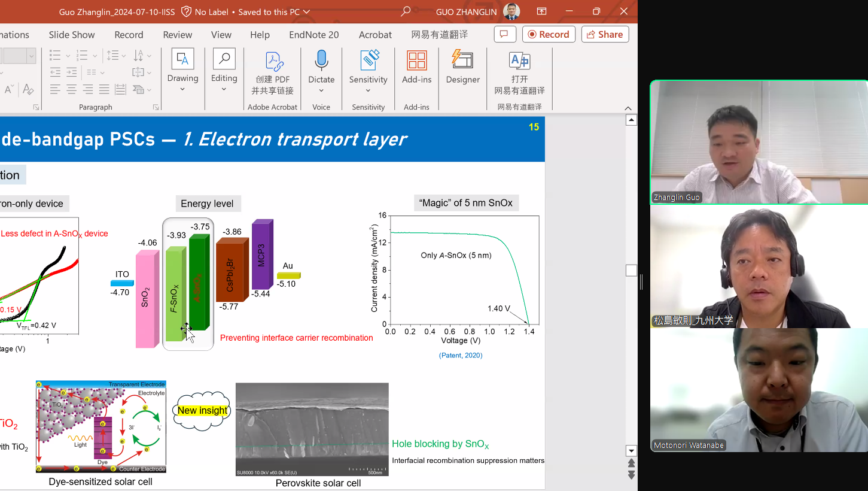This screenshot has height=491, width=868.
Task: Open the EndNote 20 tab
Action: pyautogui.click(x=313, y=35)
